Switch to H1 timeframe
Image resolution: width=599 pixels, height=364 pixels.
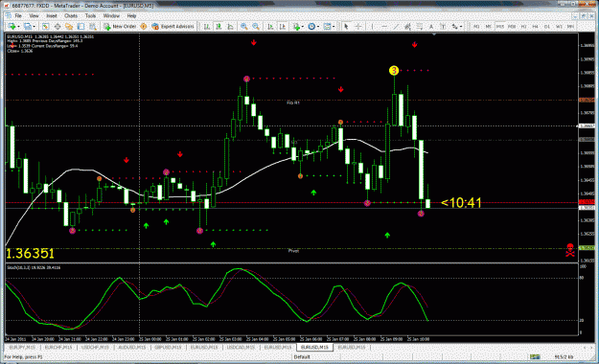click(x=523, y=27)
